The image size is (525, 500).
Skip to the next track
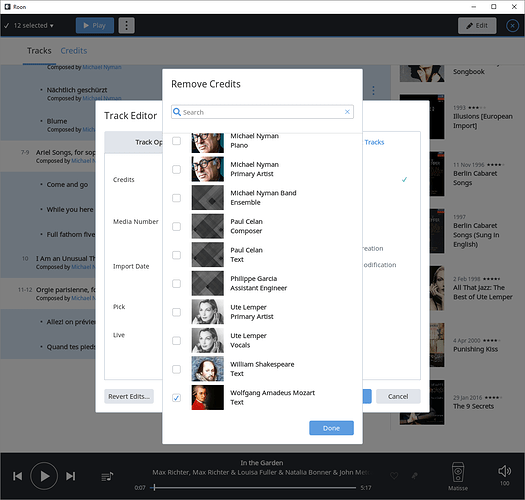click(70, 476)
